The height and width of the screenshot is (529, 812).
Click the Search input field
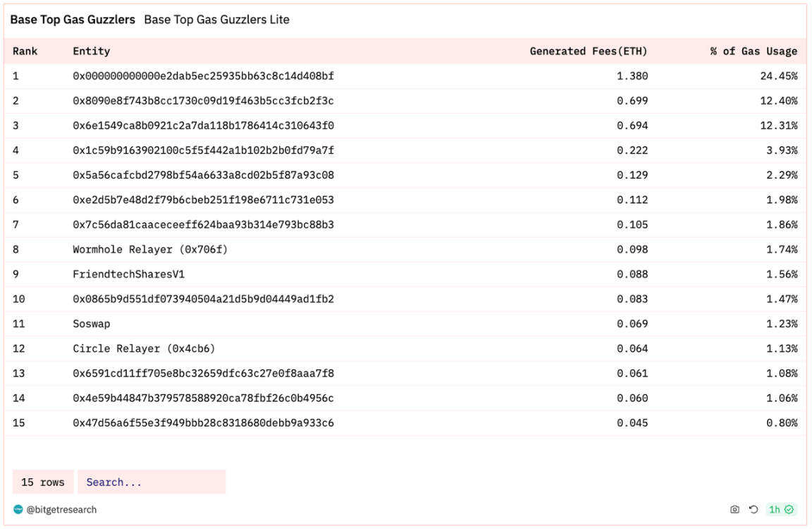(x=152, y=482)
